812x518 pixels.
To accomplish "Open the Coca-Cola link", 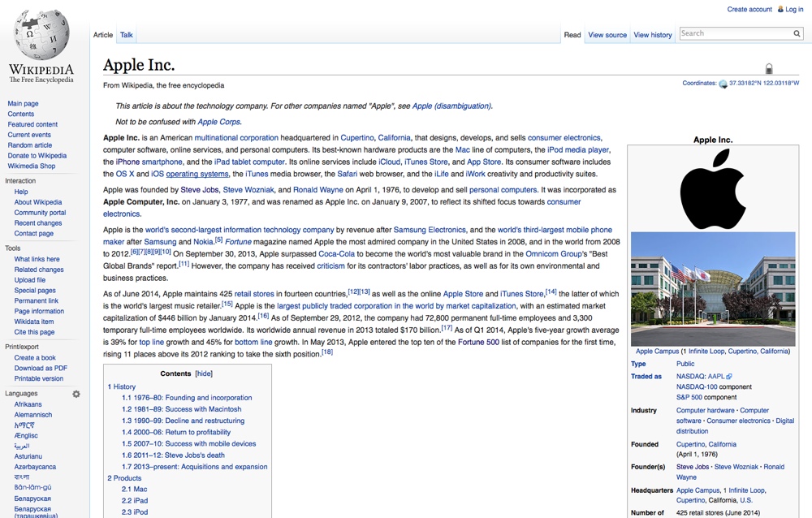I will click(337, 254).
